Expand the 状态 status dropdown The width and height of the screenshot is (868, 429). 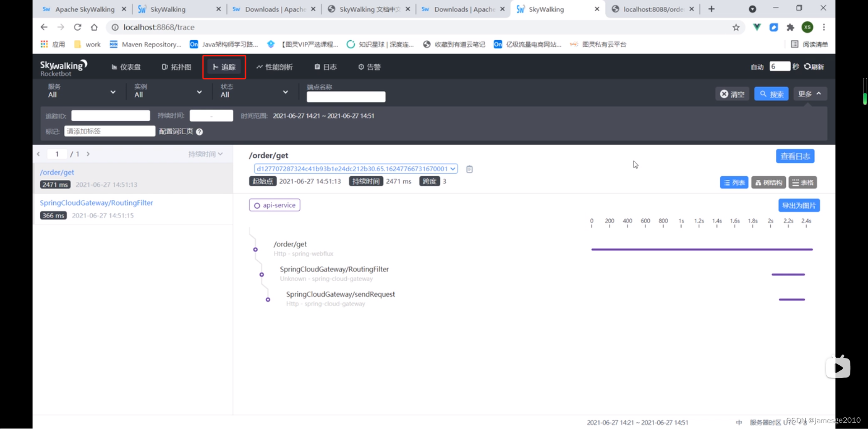coord(255,91)
